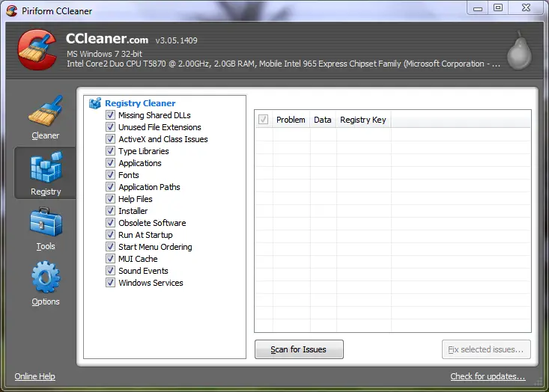This screenshot has width=549, height=392.
Task: Toggle the select-all checkbox in results header
Action: pos(264,120)
